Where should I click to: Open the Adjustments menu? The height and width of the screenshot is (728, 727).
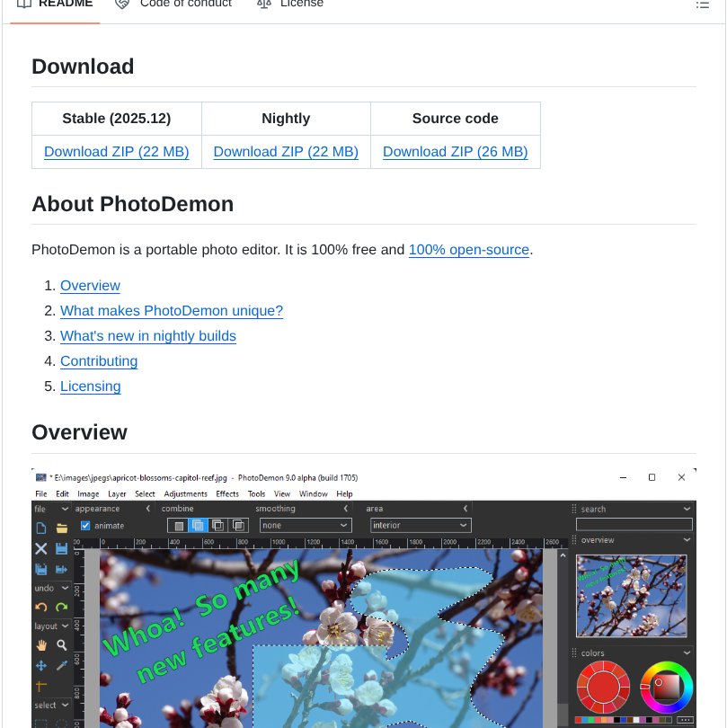click(185, 493)
